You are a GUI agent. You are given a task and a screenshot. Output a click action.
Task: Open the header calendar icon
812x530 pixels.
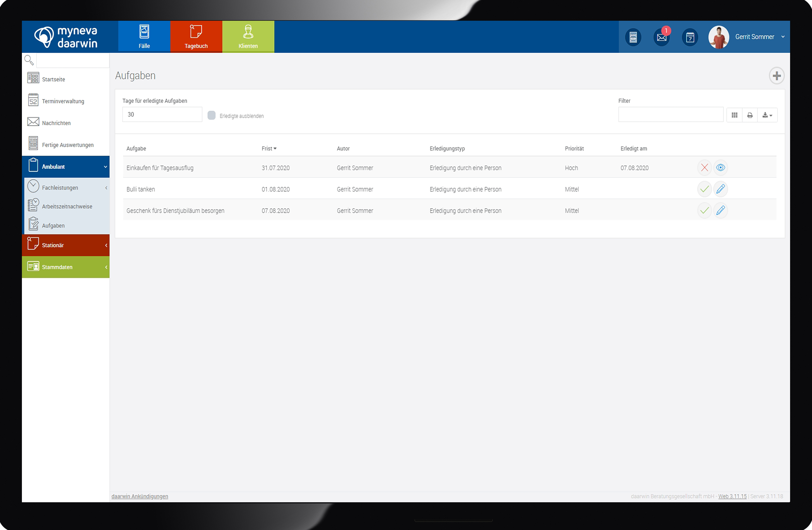tap(690, 37)
